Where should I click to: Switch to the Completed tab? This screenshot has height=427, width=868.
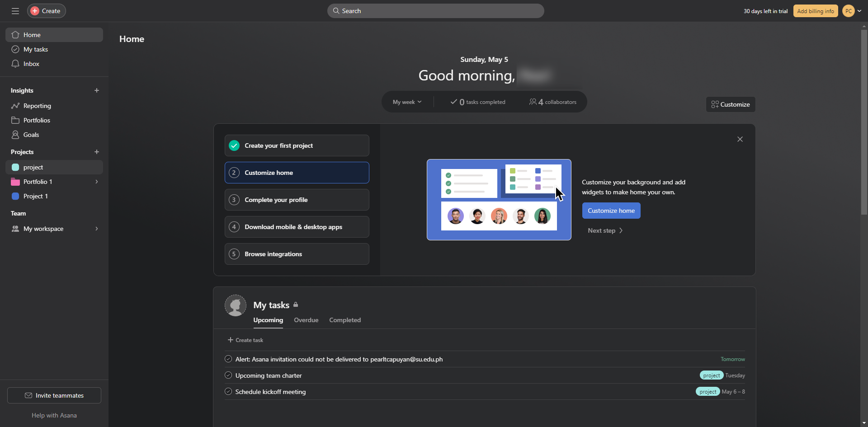tap(345, 320)
